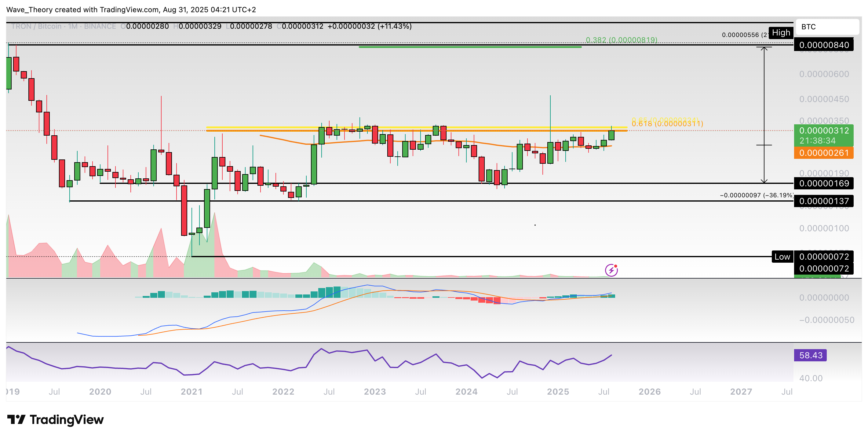
Task: Click the 0.382 (0.00000819) Fibonacci level text
Action: point(621,40)
